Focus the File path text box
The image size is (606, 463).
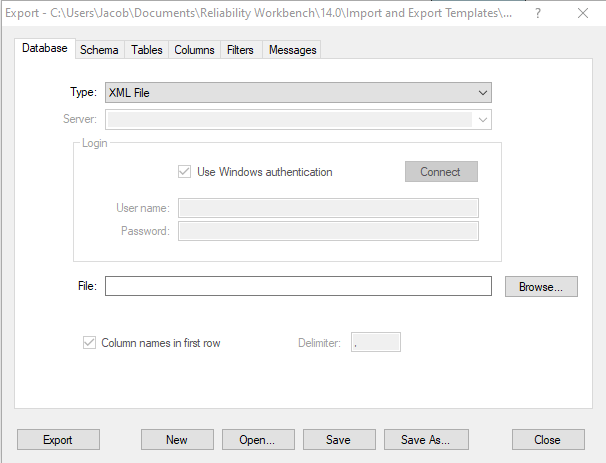298,286
